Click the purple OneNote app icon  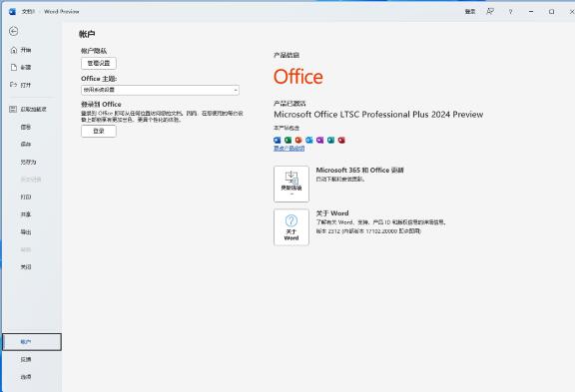click(x=319, y=140)
